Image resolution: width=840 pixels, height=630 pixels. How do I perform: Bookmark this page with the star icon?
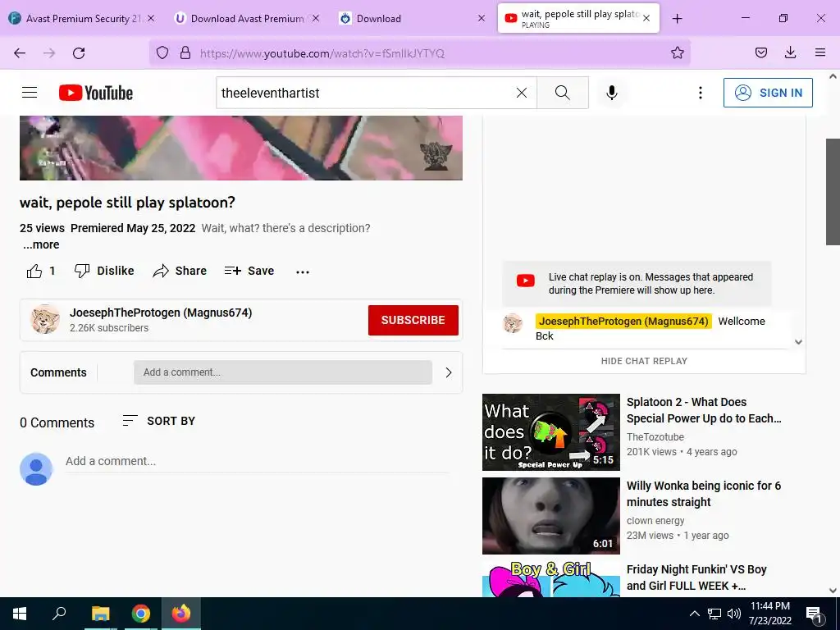tap(677, 52)
